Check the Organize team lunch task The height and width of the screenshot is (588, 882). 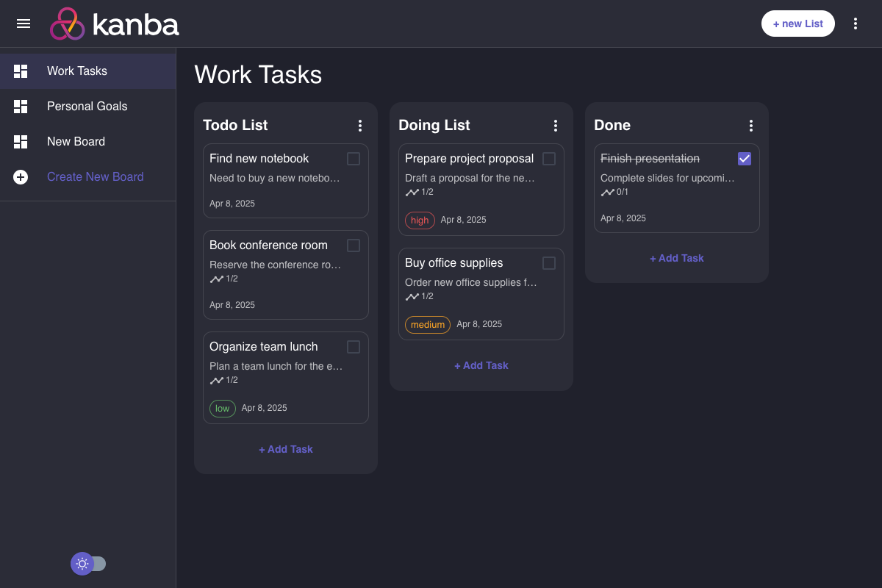[354, 347]
